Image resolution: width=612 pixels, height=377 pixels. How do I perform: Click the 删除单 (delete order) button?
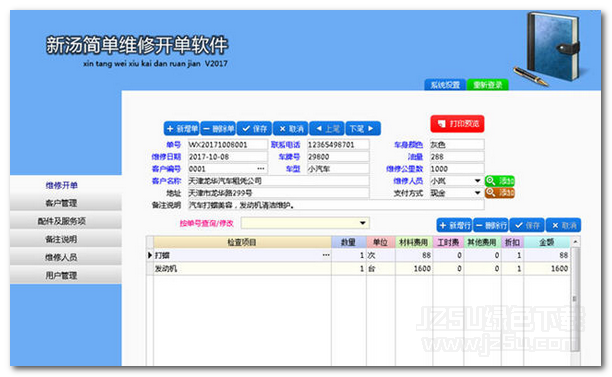[x=218, y=128]
